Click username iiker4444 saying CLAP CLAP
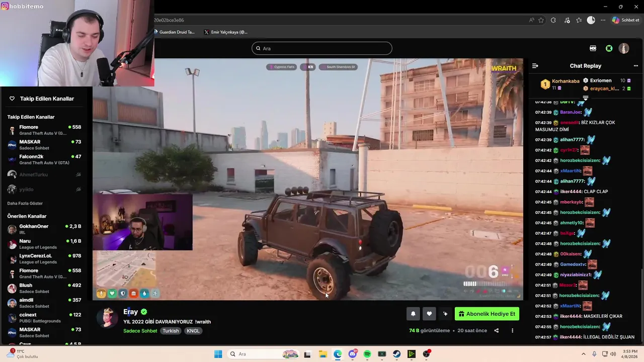644x362 pixels. (571, 192)
